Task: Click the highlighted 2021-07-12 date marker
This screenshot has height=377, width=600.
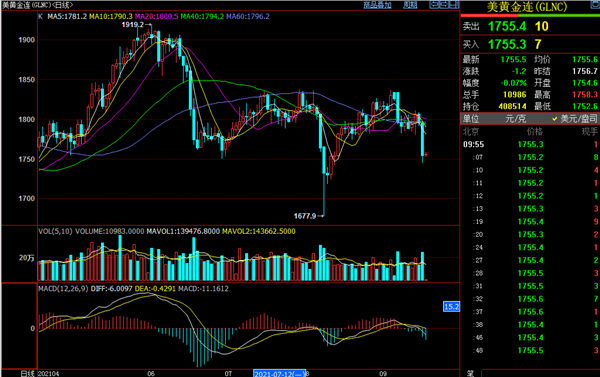Action: point(279,374)
